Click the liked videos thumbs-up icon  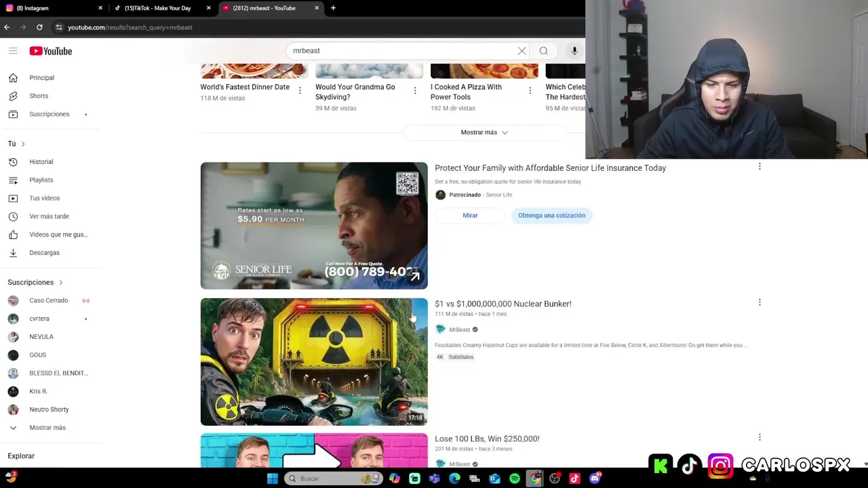(13, 235)
